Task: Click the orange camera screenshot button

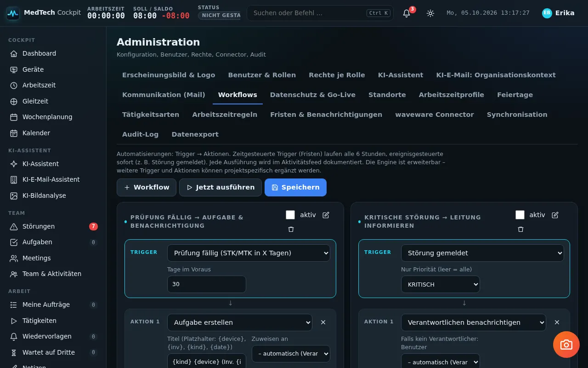Action: 566,345
